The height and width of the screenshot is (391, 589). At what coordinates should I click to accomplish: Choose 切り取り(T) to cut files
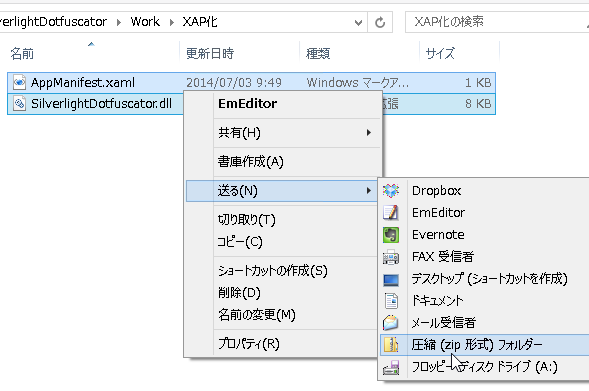[283, 220]
